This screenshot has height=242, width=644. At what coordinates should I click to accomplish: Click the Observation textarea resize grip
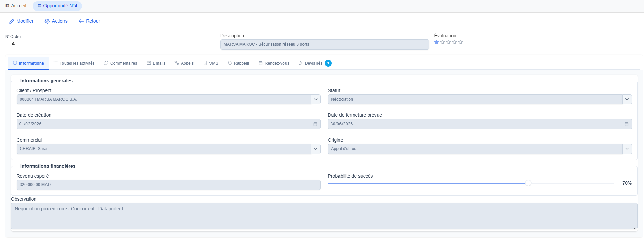click(636, 227)
